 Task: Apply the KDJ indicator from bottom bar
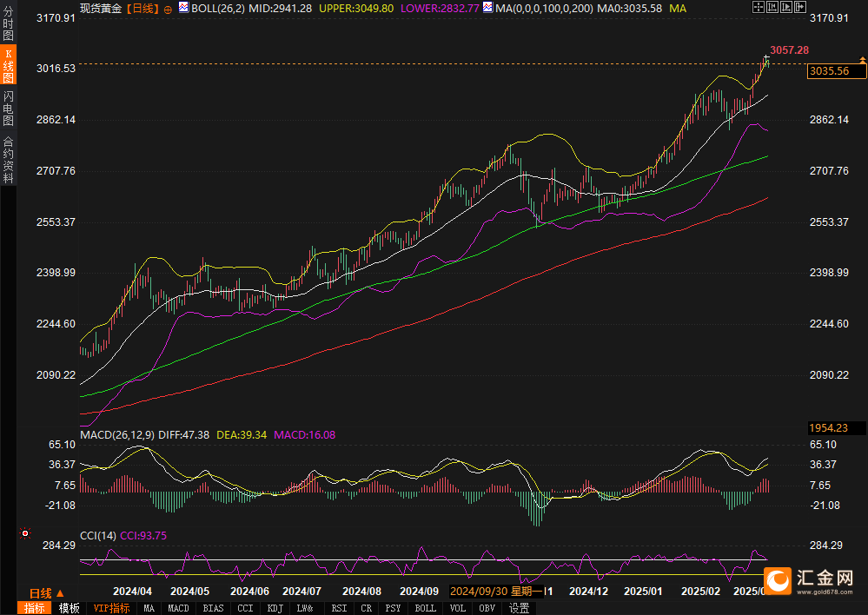tap(275, 608)
